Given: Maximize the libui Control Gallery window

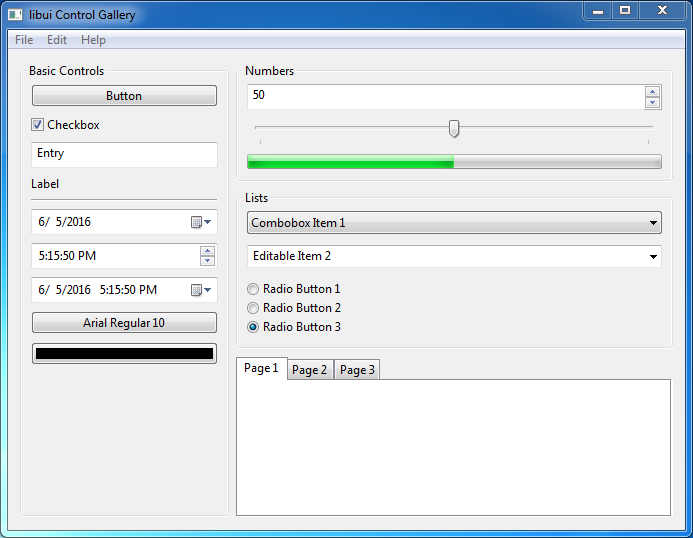Looking at the screenshot, I should coord(625,11).
